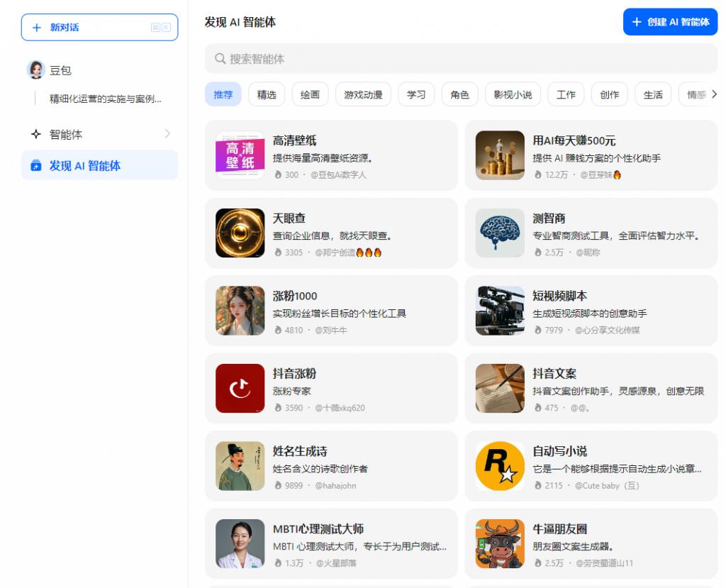Open the 用AI每天赚500元 coins thumbnail
Screen dimensions: 726x588
500,155
